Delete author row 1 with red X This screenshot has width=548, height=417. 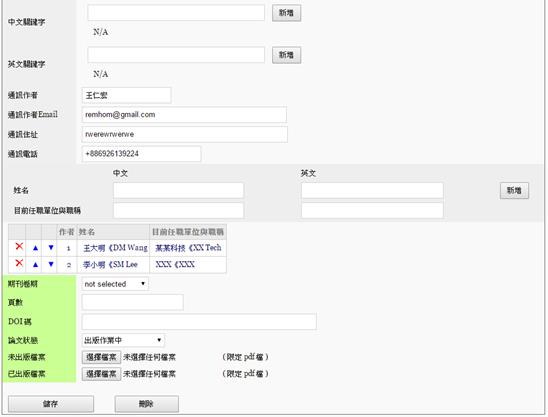[x=19, y=247]
